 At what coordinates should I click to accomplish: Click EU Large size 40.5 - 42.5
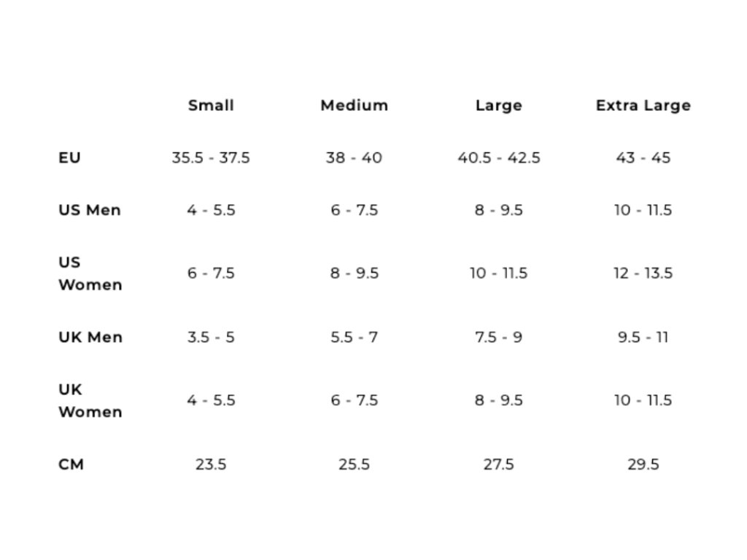pyautogui.click(x=498, y=157)
